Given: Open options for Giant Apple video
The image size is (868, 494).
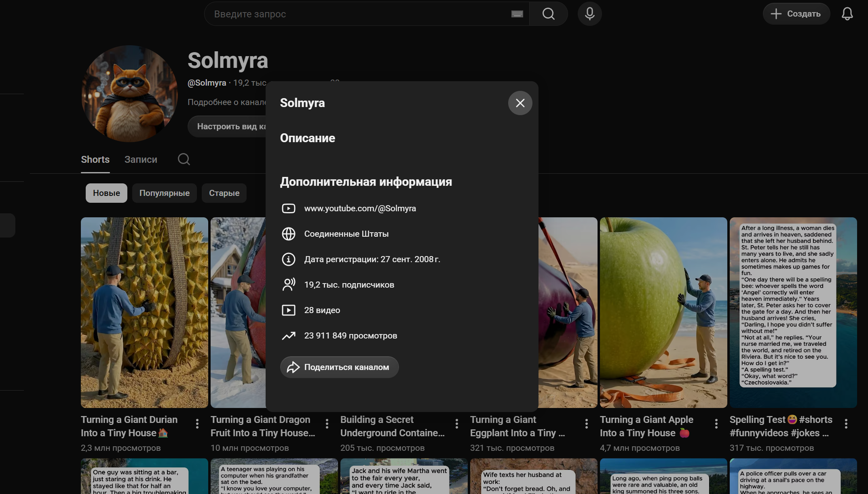Looking at the screenshot, I should click(x=716, y=424).
